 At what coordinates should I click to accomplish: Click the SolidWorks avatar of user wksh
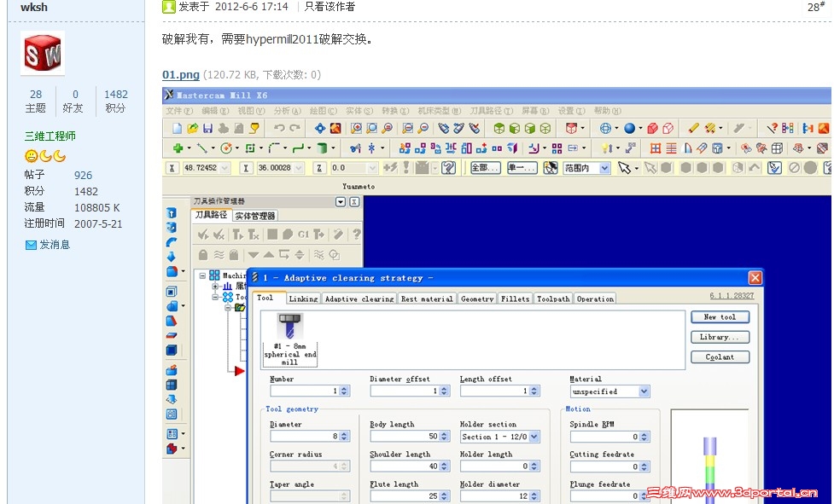43,53
